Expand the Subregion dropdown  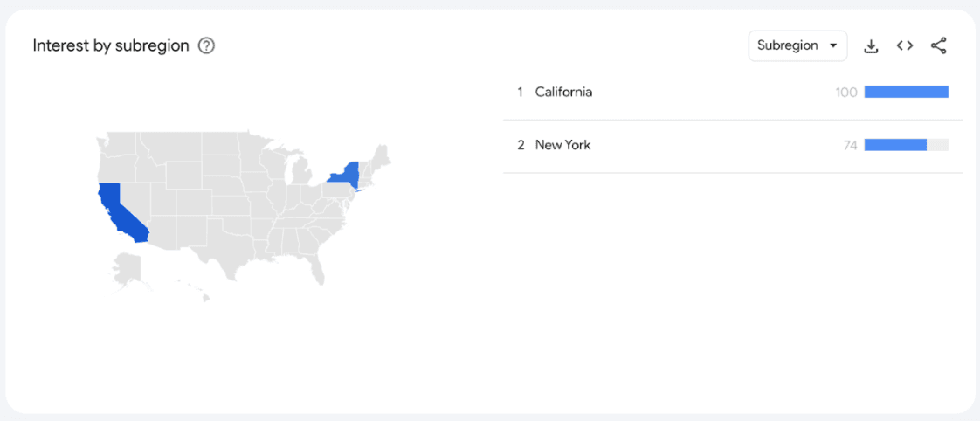(x=797, y=46)
